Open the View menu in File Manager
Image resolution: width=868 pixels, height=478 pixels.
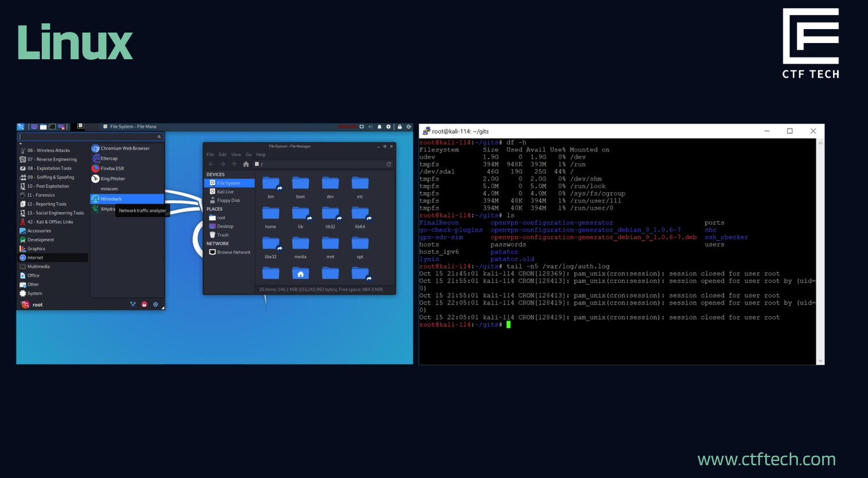236,154
